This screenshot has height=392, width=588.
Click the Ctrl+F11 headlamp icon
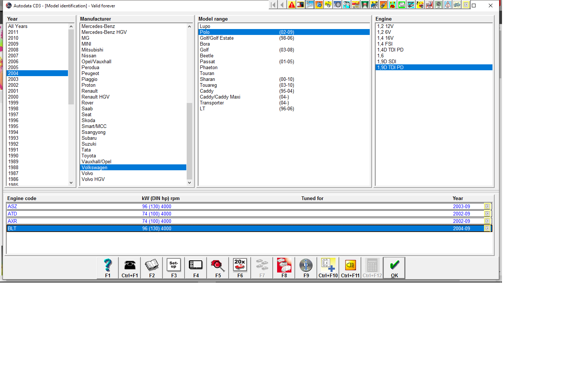coord(350,268)
